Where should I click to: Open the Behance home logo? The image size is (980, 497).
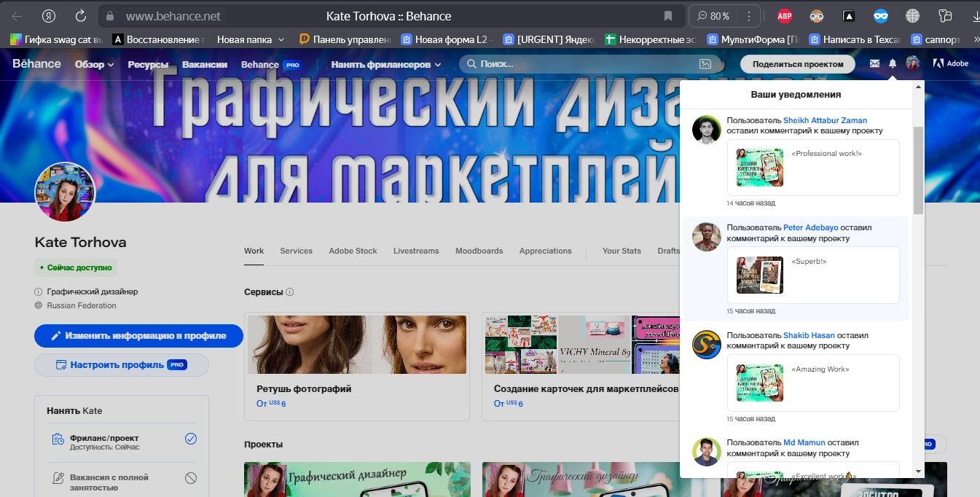click(36, 64)
